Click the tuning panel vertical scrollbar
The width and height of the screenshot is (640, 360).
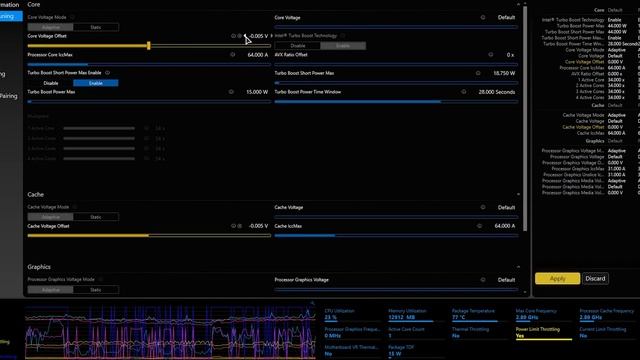(x=525, y=118)
